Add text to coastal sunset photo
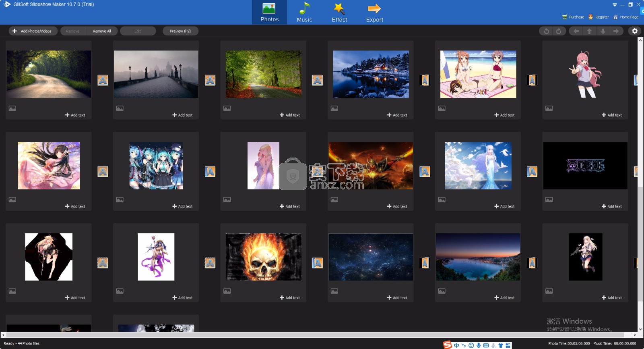Viewport: 644px width, 349px height. [504, 298]
